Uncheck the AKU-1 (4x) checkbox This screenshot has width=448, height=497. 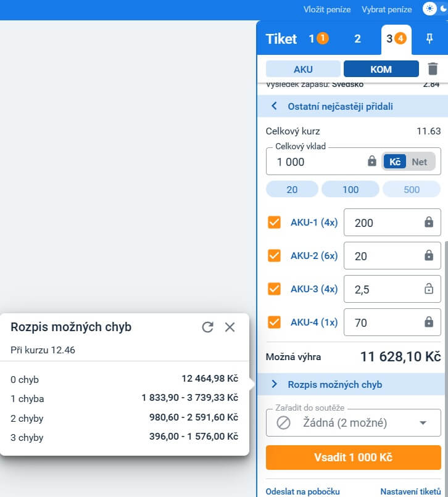pos(274,222)
